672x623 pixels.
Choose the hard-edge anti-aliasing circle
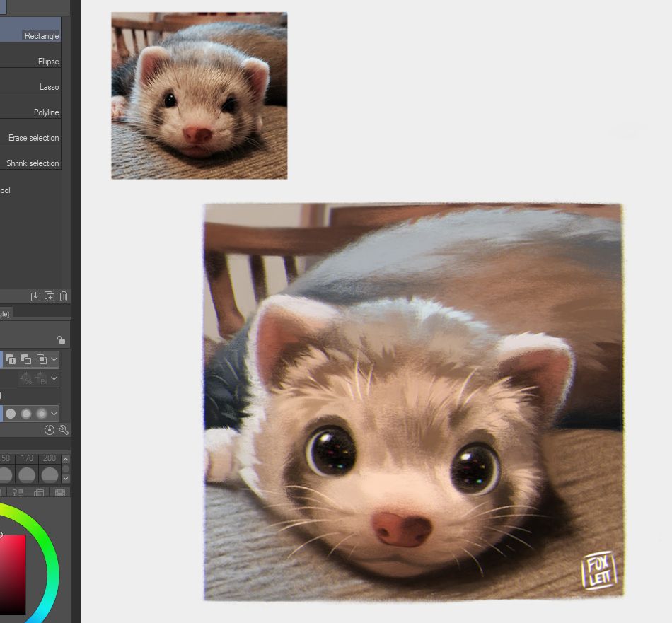[11, 414]
